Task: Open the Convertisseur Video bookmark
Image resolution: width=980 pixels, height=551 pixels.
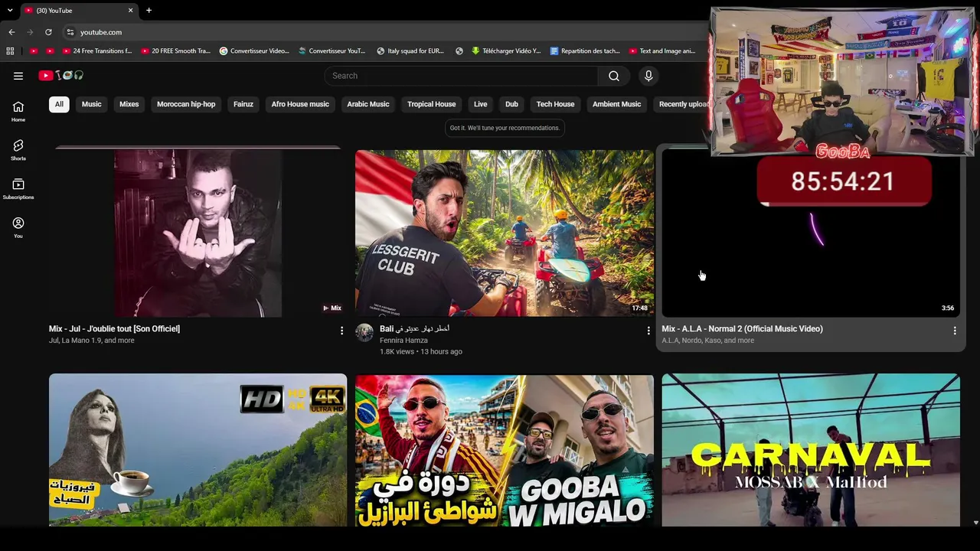Action: pyautogui.click(x=254, y=51)
